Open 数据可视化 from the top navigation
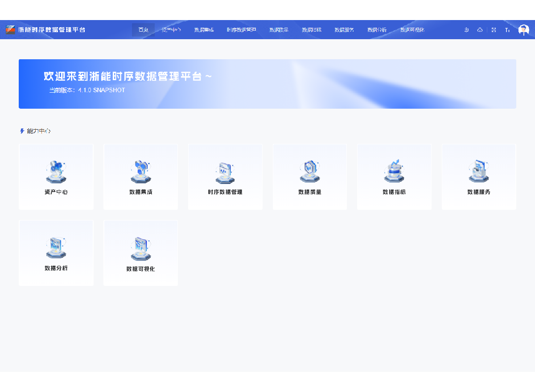The image size is (535, 392). click(x=412, y=30)
